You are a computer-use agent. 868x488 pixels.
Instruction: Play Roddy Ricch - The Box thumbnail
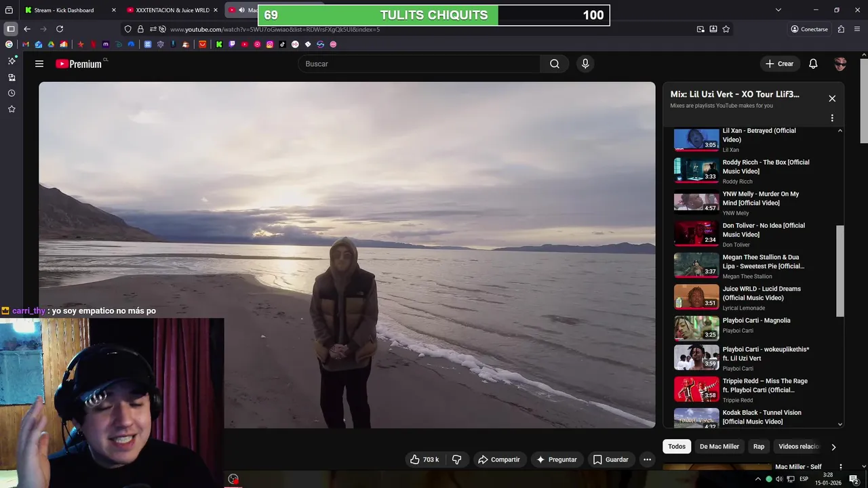(x=696, y=171)
